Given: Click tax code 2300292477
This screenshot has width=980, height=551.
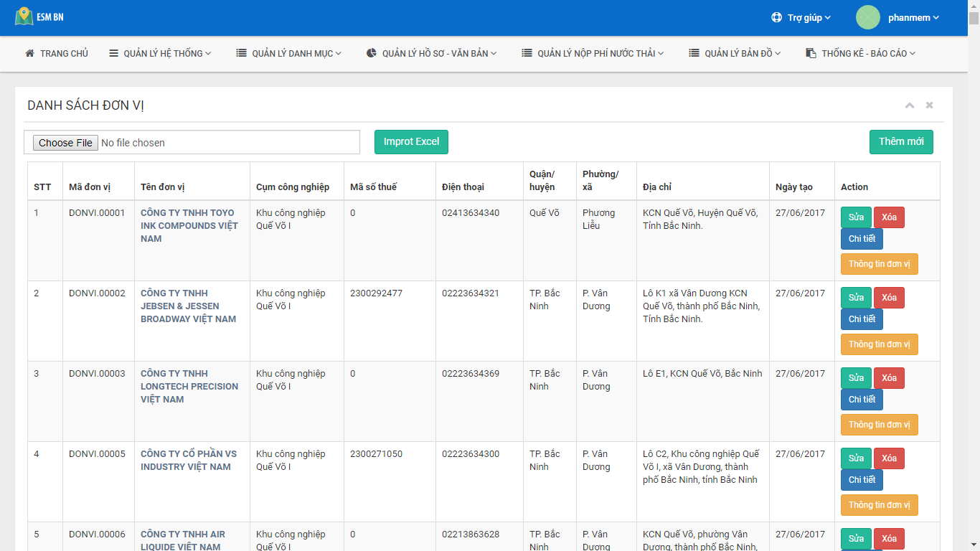Looking at the screenshot, I should [x=376, y=293].
